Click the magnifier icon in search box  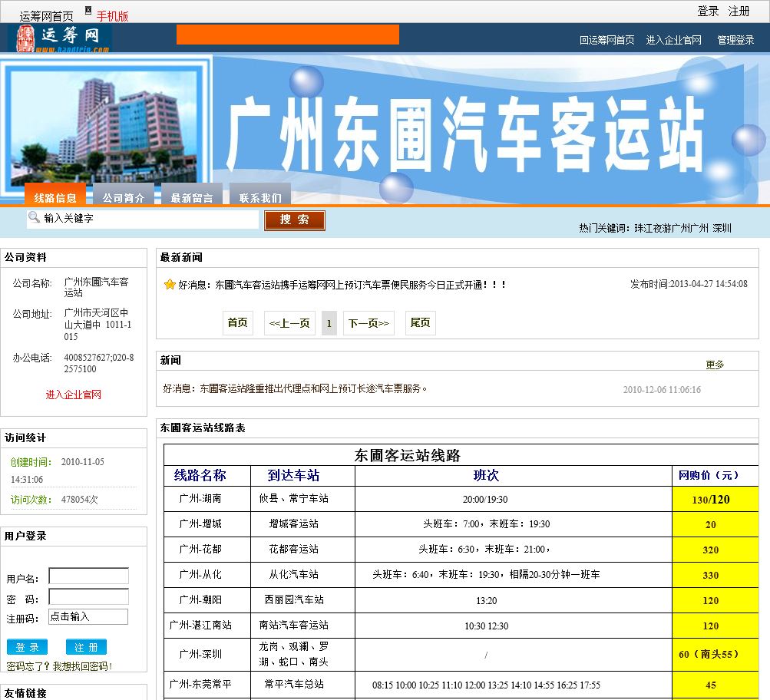[x=34, y=218]
